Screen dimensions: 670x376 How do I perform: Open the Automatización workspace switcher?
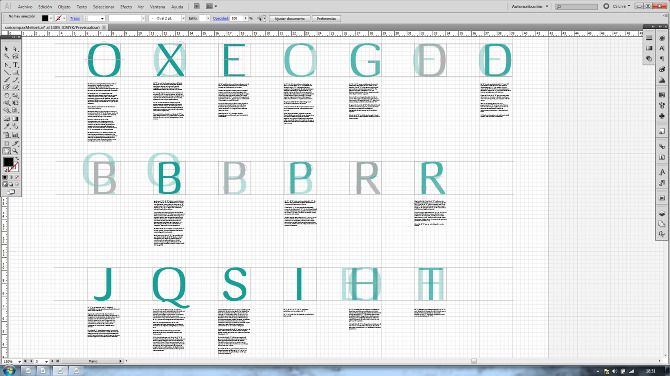(x=530, y=6)
